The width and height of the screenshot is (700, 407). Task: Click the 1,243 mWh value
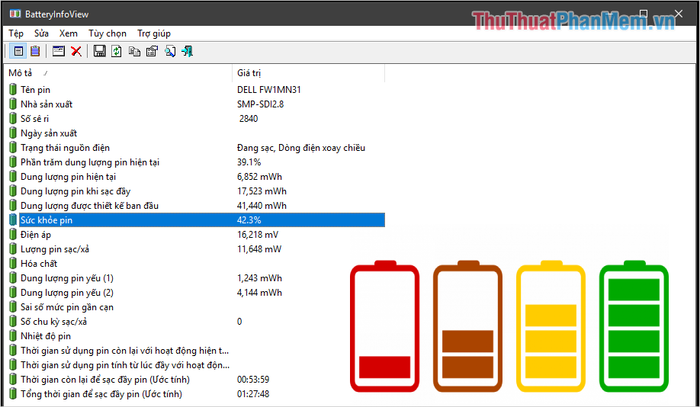pos(259,278)
